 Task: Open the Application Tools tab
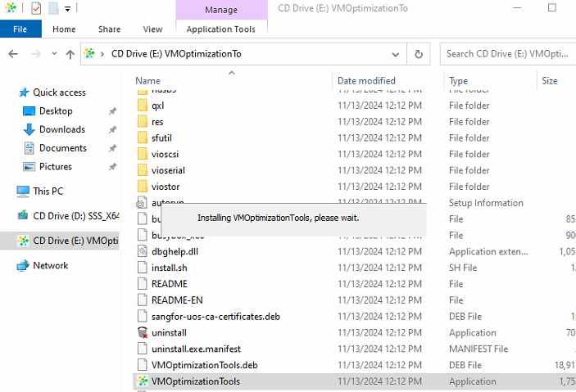click(x=220, y=29)
